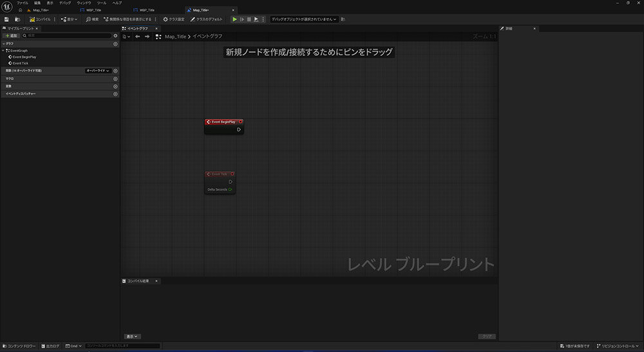This screenshot has width=644, height=352.
Task: Click the Browse to asset icon
Action: [17, 19]
